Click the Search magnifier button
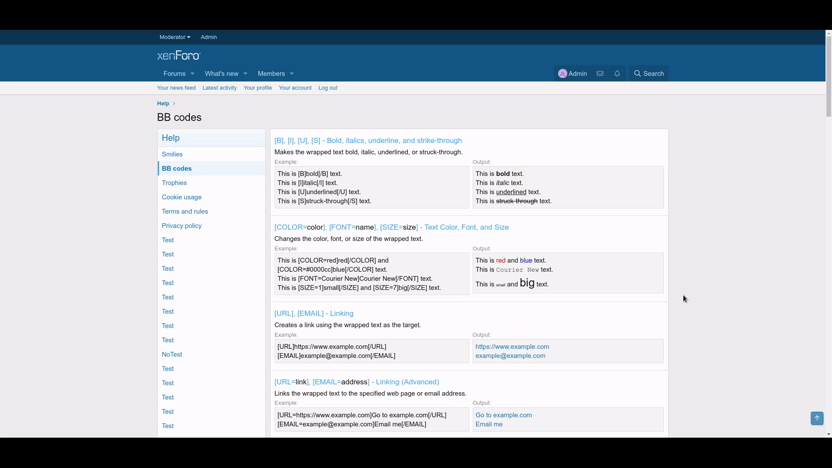Viewport: 832px width, 468px height. (649, 73)
